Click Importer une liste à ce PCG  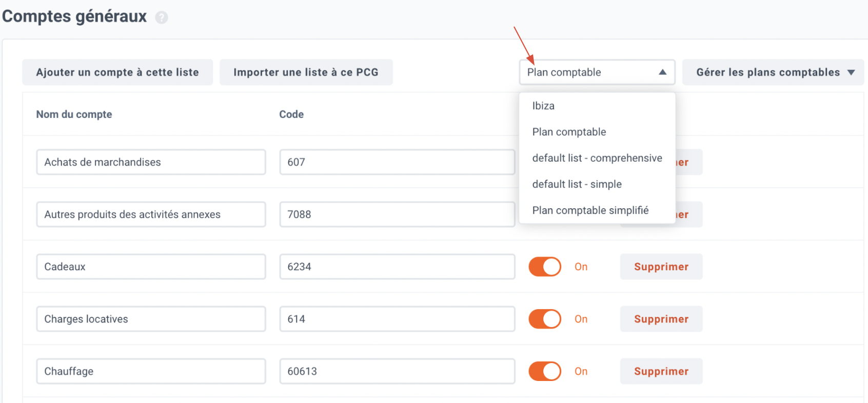pyautogui.click(x=306, y=72)
